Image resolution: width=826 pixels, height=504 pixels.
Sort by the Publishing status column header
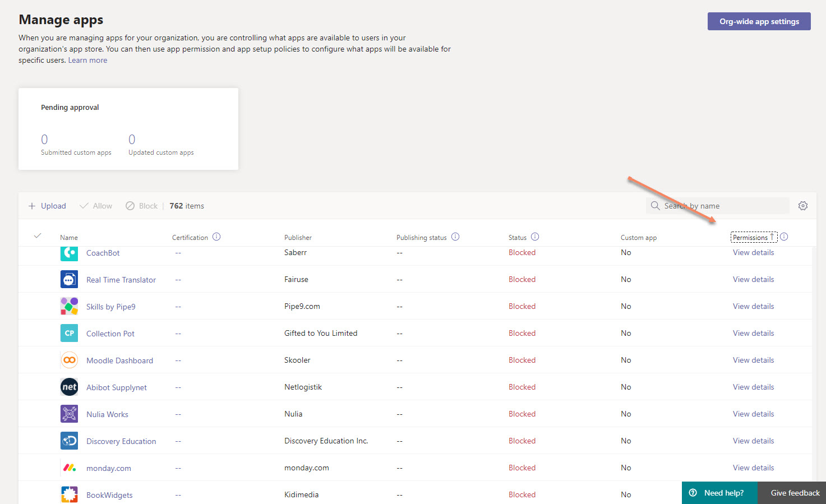click(422, 238)
